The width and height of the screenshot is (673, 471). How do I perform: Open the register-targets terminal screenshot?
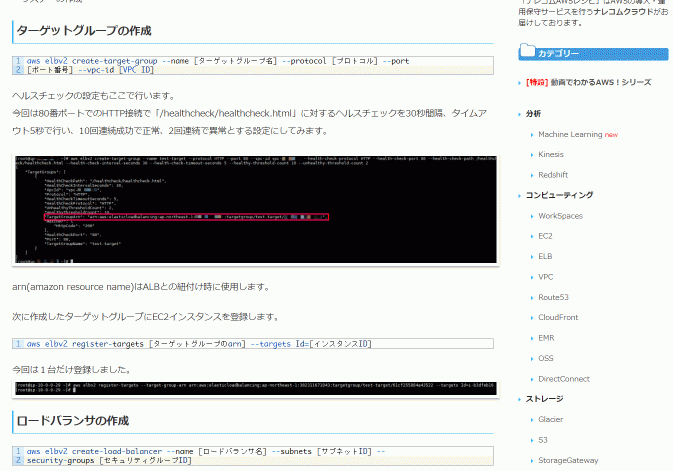coord(256,388)
